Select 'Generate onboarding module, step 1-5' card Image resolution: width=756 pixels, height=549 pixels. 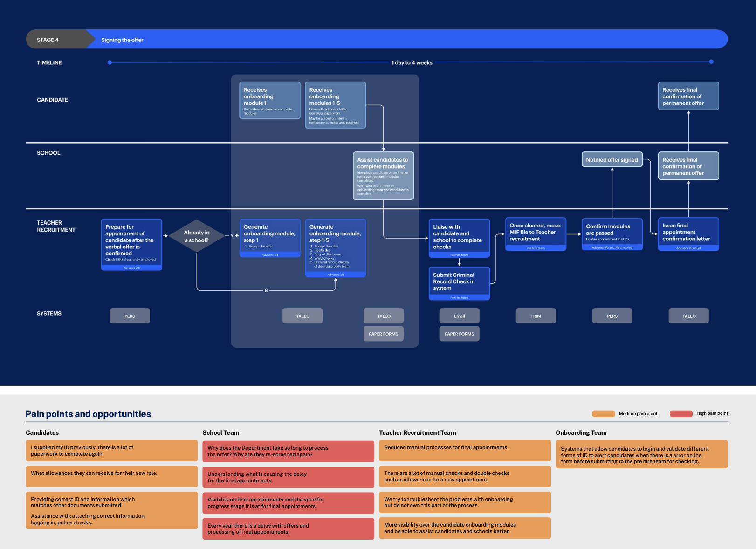pos(336,248)
